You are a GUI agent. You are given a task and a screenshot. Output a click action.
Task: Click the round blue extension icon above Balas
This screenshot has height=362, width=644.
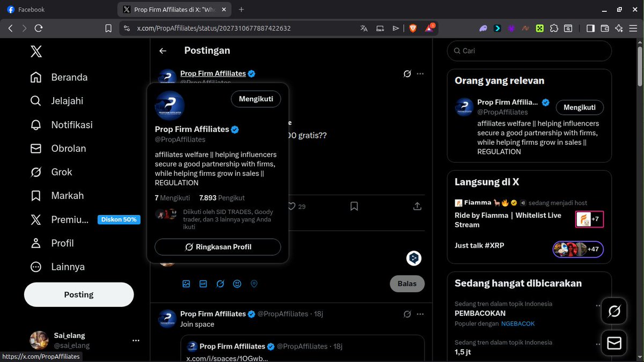tap(414, 258)
